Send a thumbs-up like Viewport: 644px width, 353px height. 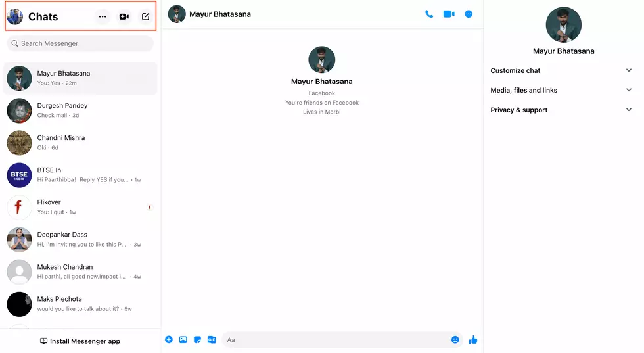coord(473,340)
